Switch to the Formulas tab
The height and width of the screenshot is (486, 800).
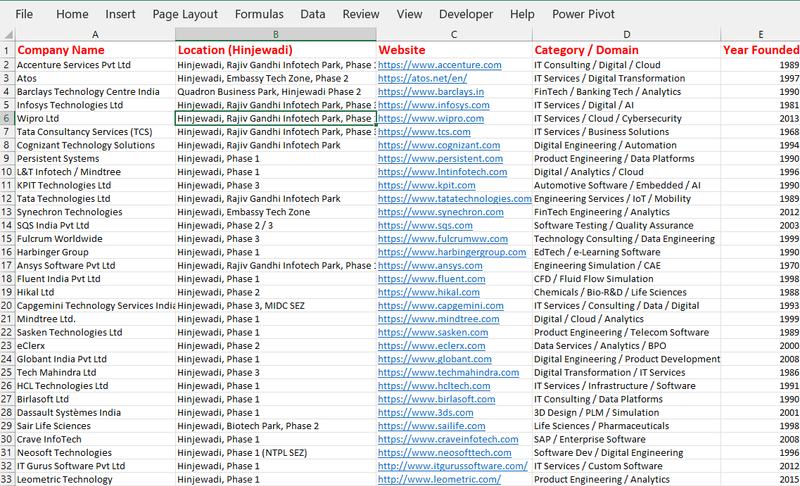point(259,14)
